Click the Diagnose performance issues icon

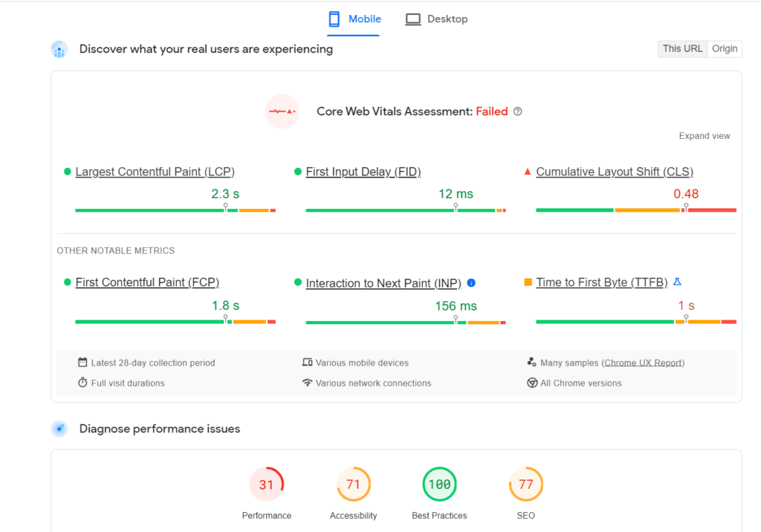tap(59, 429)
